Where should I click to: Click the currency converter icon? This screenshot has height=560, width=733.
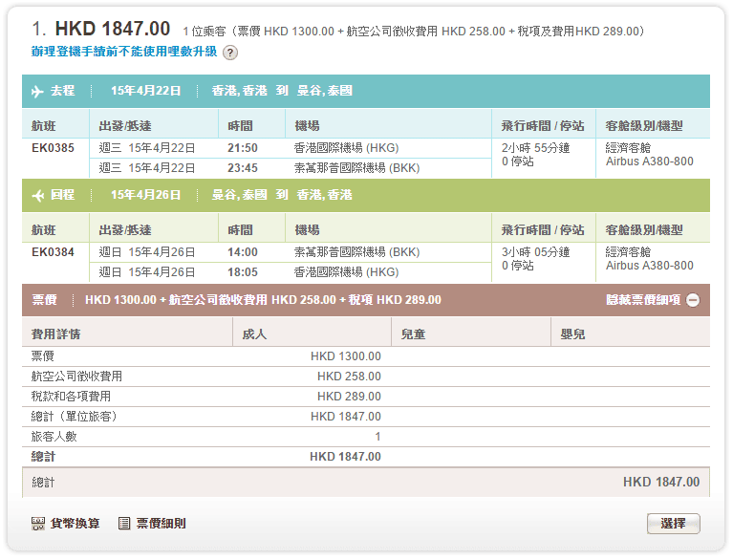coord(38,524)
